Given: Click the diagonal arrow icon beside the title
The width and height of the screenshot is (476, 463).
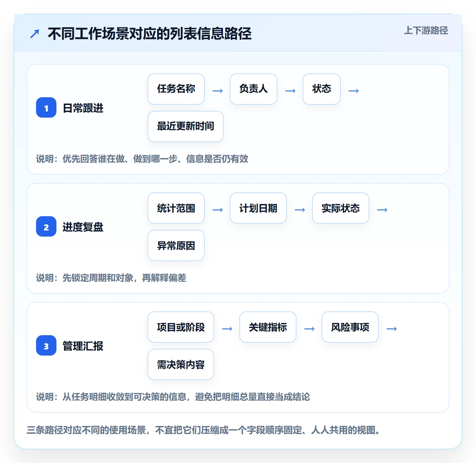Looking at the screenshot, I should coord(35,34).
